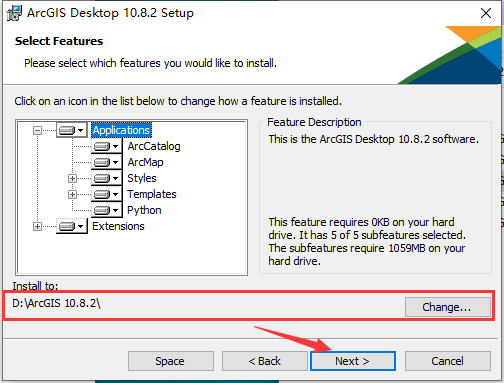504x383 pixels.
Task: Open install-state dropdown icon for Styles
Action: click(106, 178)
